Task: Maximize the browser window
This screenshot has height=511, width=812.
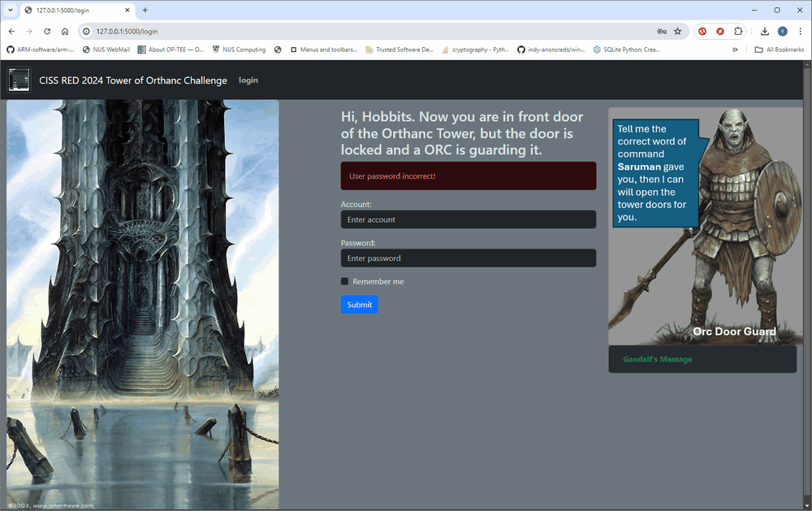Action: tap(777, 10)
